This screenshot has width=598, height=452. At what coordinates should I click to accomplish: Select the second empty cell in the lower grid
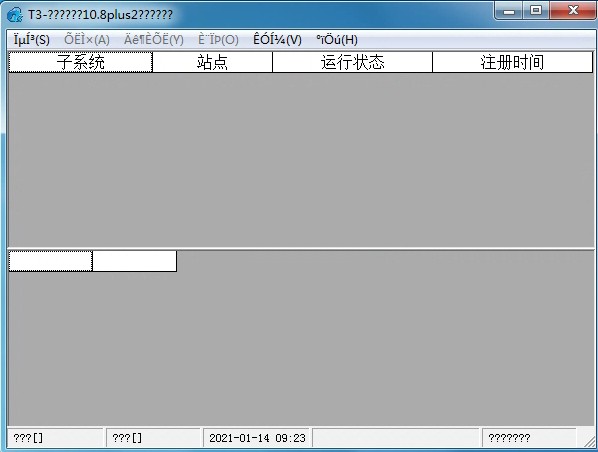tap(135, 261)
